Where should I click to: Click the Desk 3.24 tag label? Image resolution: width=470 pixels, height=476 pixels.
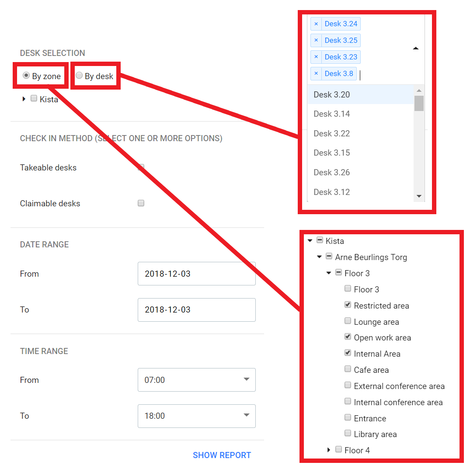coord(341,24)
